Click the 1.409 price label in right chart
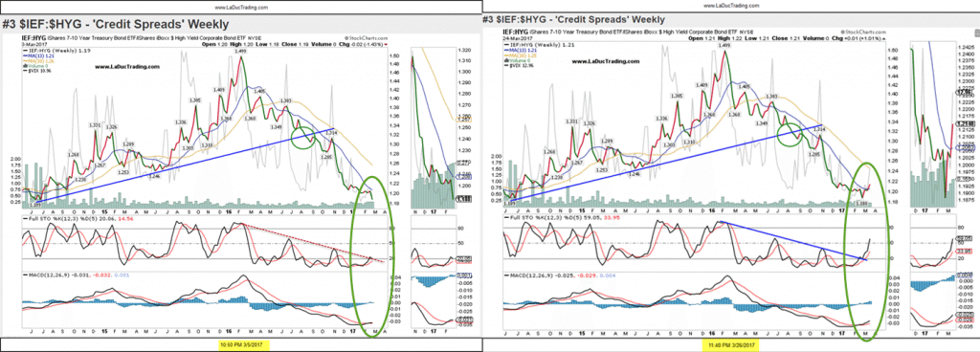 point(702,84)
